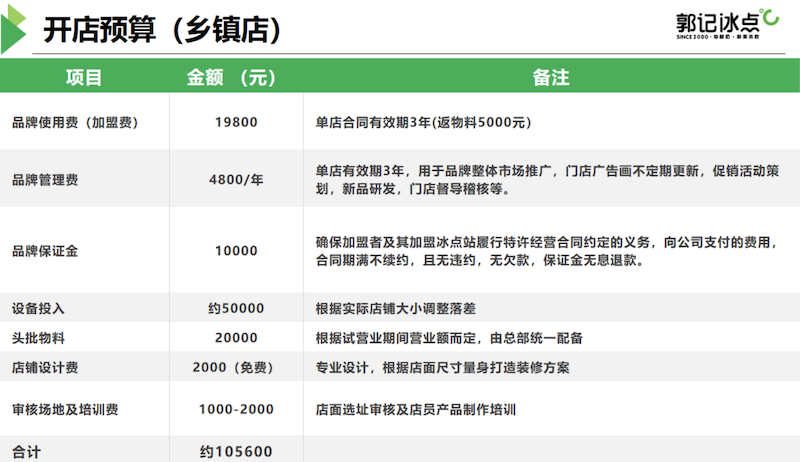This screenshot has height=462, width=800.
Task: Click the 郭记冰点 brand logo
Action: coord(728,24)
